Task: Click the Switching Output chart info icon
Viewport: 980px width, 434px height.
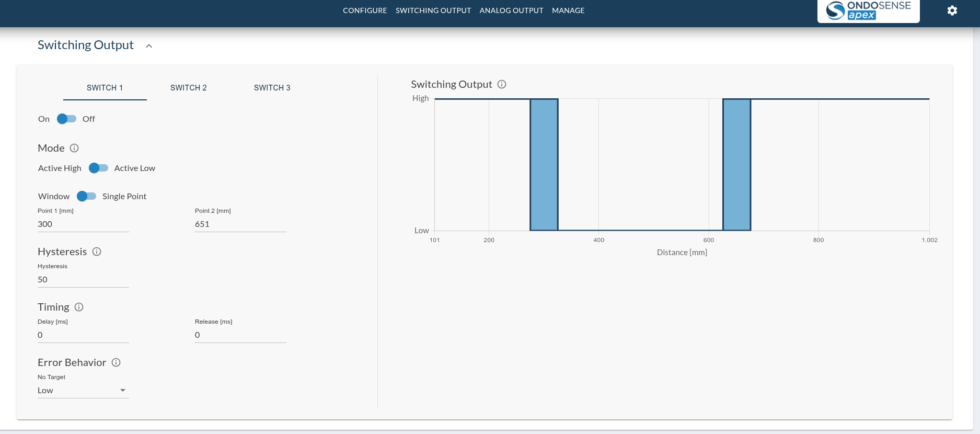Action: (x=502, y=84)
